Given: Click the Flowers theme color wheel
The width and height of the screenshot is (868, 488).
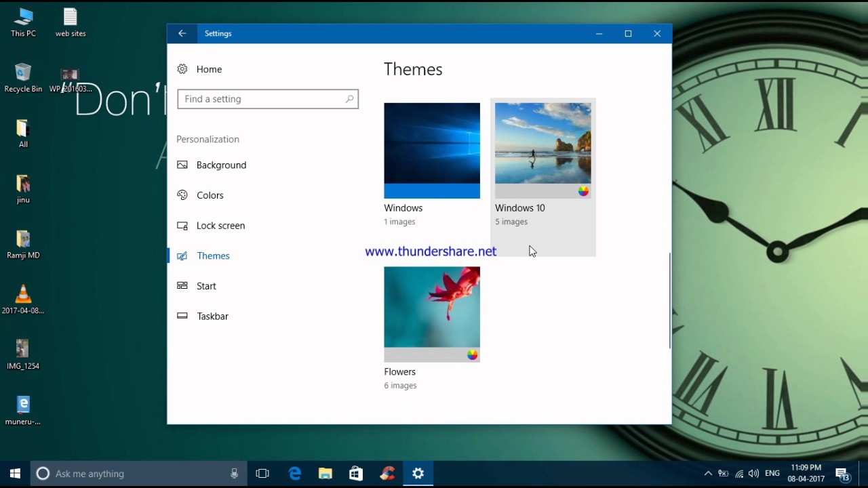Looking at the screenshot, I should [x=472, y=354].
